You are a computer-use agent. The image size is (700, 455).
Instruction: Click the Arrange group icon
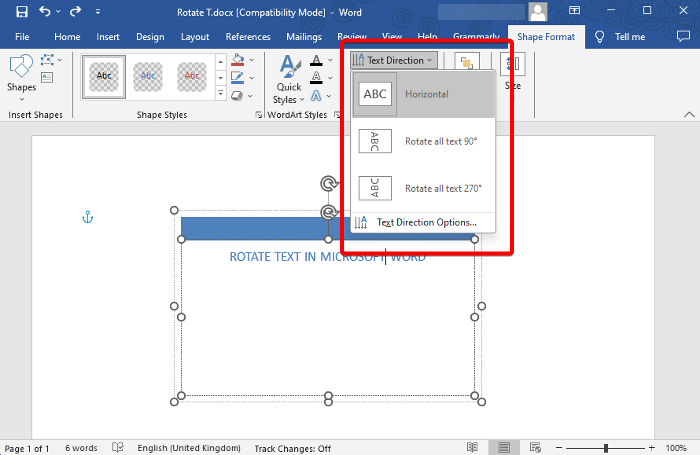467,63
